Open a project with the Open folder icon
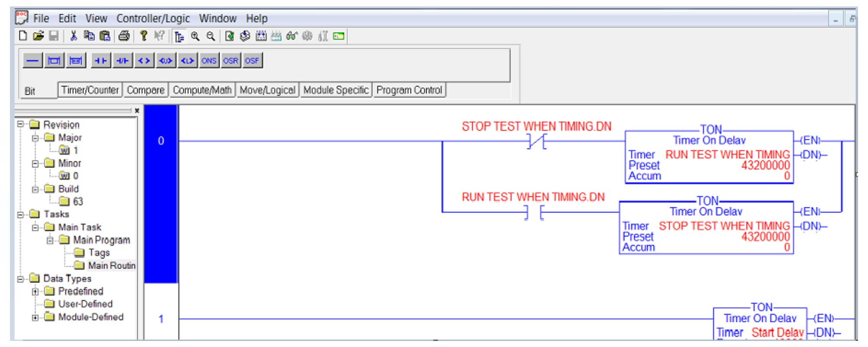Image resolution: width=868 pixels, height=347 pixels. [39, 36]
